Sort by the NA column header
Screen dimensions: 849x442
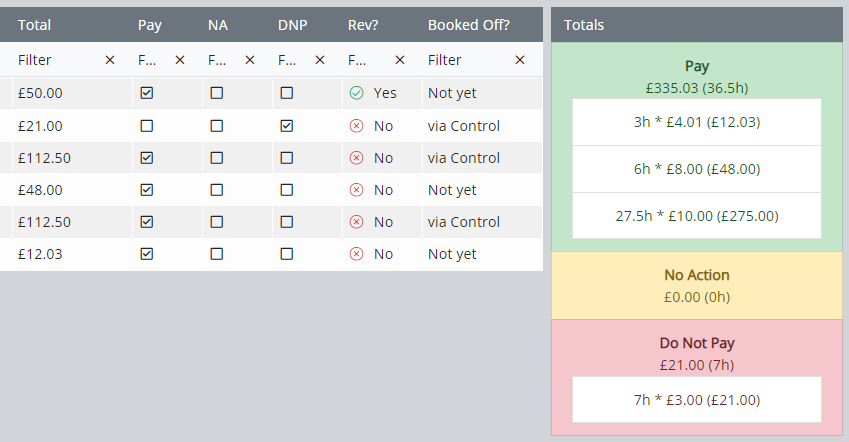coord(218,25)
